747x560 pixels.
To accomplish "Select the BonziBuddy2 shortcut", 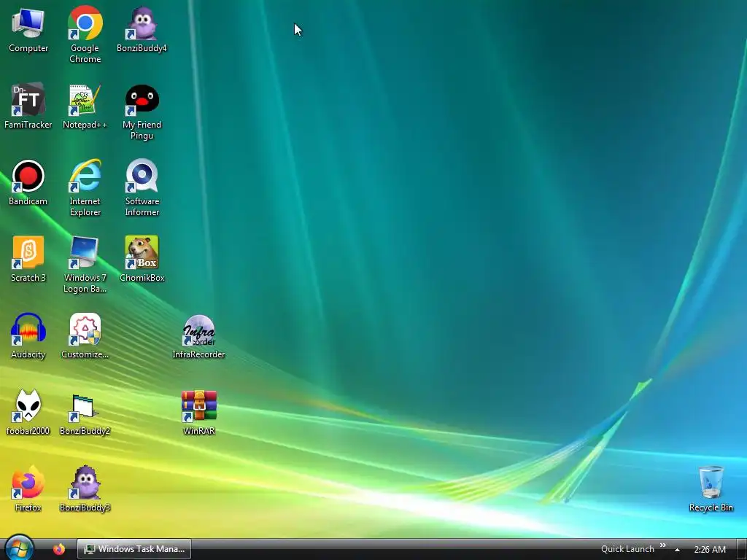I will click(85, 413).
